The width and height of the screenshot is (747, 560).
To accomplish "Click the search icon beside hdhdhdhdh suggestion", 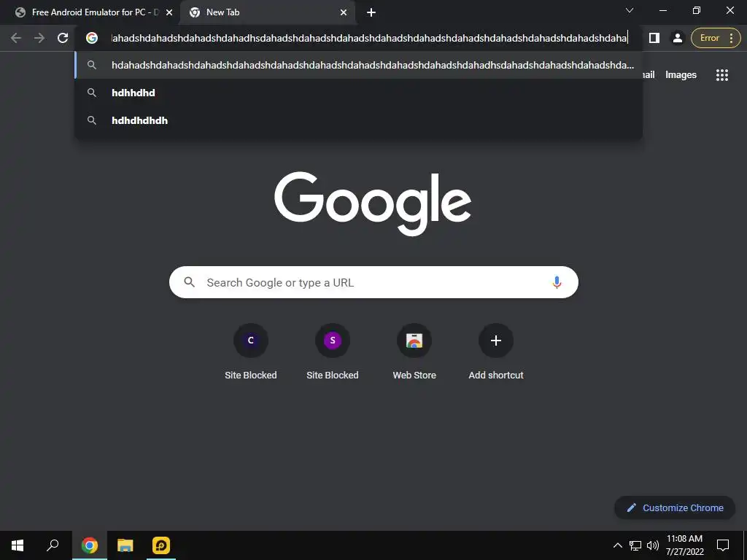I will tap(92, 120).
